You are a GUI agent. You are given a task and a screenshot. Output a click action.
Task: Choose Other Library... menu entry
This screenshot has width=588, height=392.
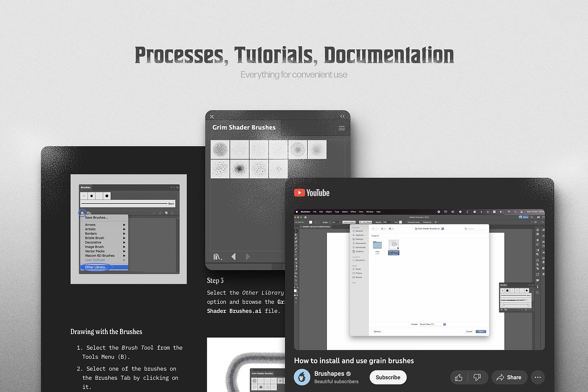pos(104,268)
